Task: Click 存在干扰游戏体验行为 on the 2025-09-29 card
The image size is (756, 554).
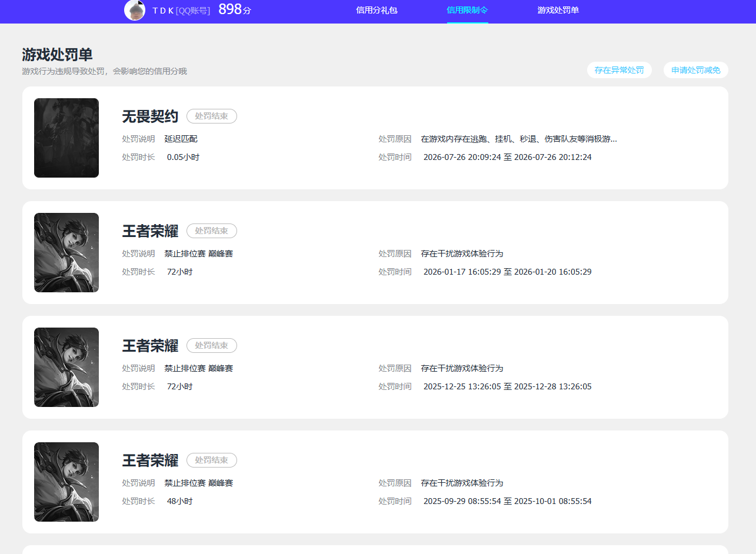Action: point(462,483)
